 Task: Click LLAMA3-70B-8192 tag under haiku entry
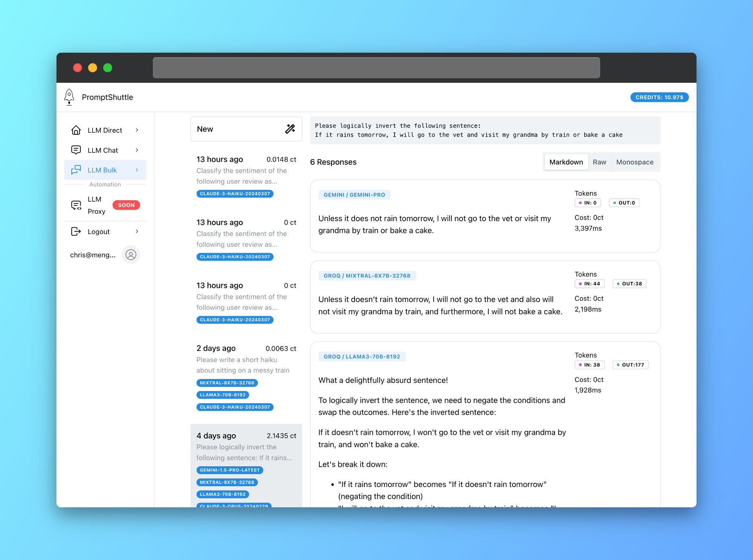coord(223,395)
